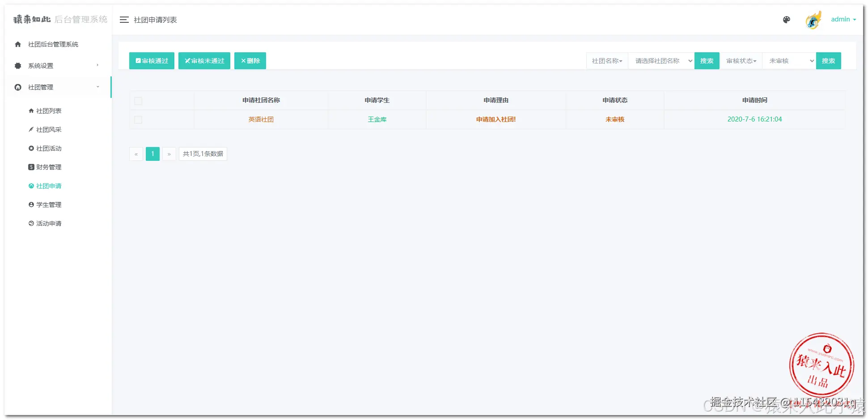The height and width of the screenshot is (420, 868).
Task: Open the theme palette icon
Action: click(787, 20)
